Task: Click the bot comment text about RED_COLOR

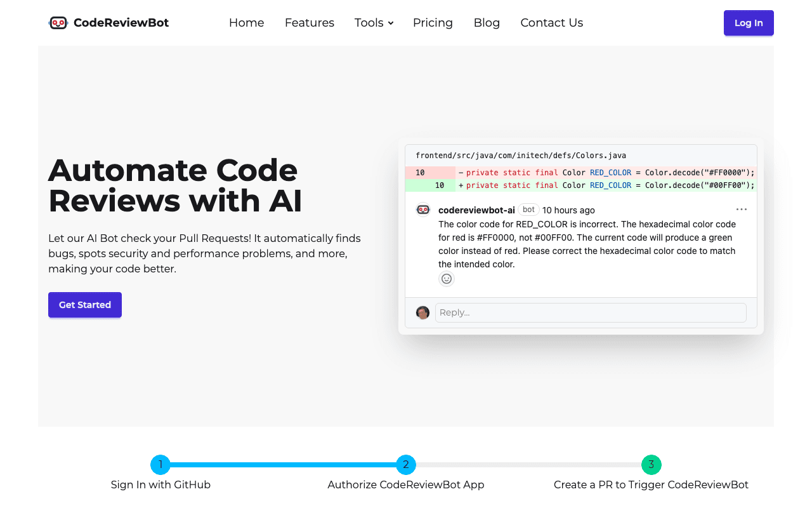Action: [x=587, y=244]
